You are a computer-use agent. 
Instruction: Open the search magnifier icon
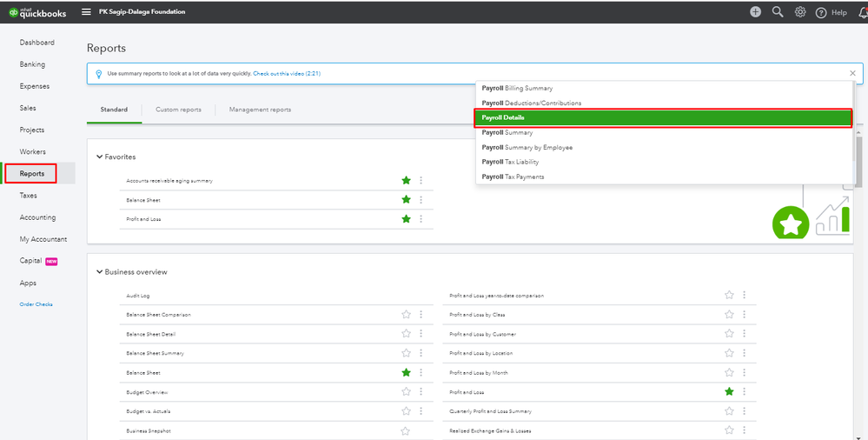778,12
